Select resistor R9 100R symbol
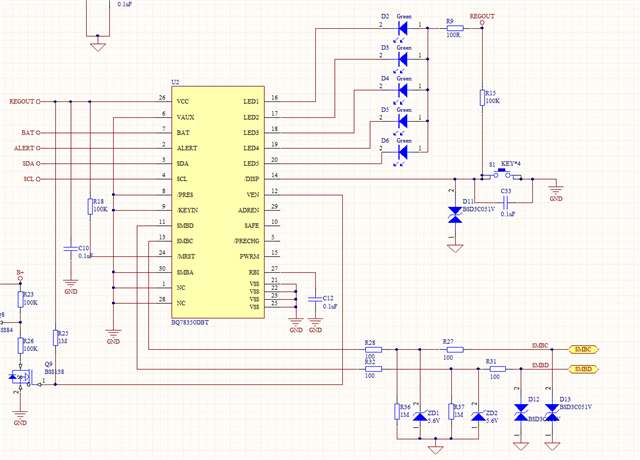Viewport: 640px width, 460px height. (x=455, y=28)
